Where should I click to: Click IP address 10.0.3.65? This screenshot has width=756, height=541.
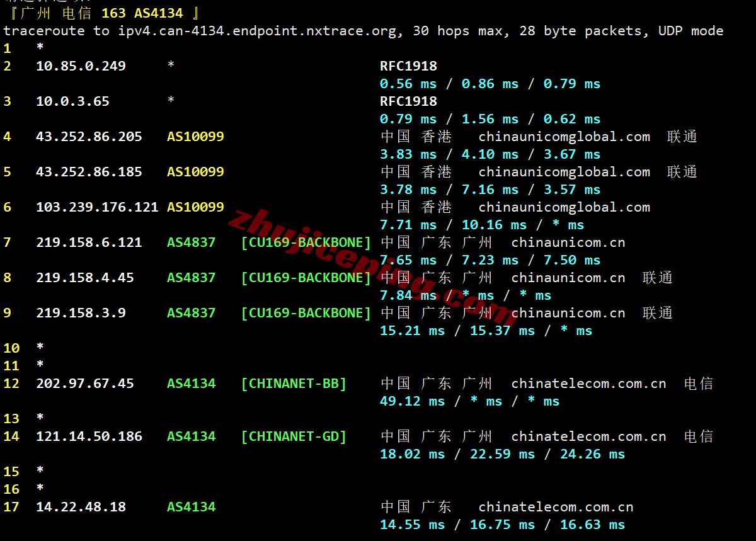point(72,101)
